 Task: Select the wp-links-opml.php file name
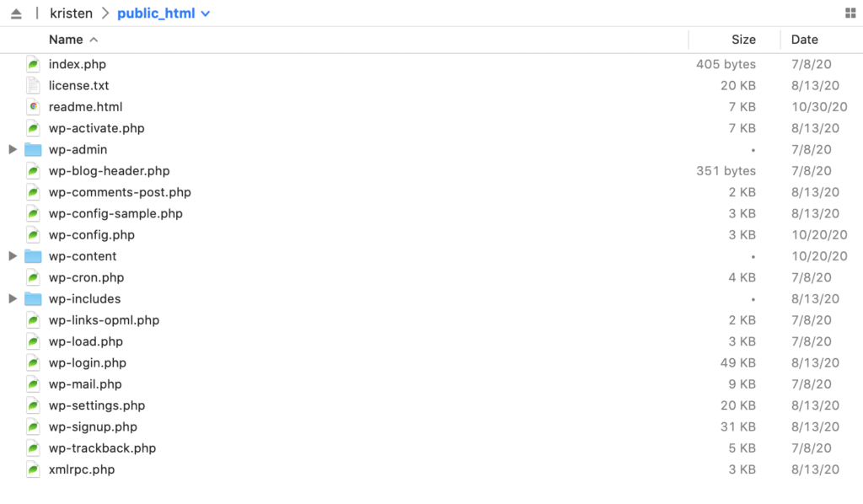[x=104, y=320]
